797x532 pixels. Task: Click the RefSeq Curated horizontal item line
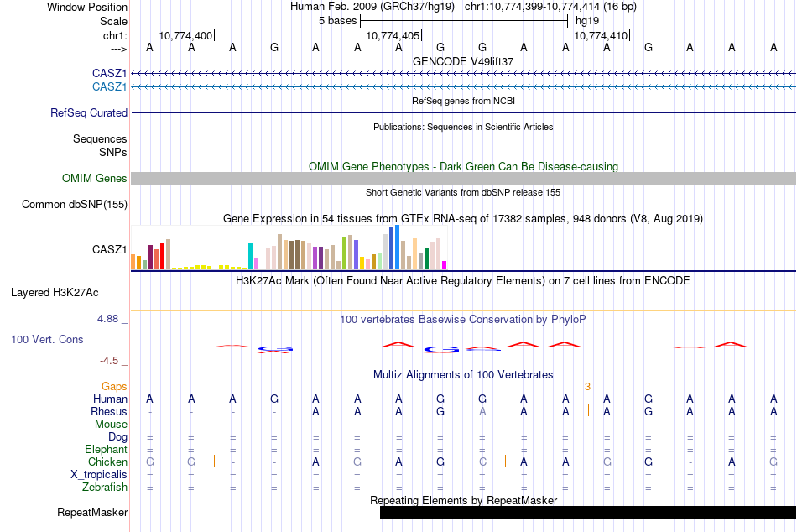click(x=463, y=113)
